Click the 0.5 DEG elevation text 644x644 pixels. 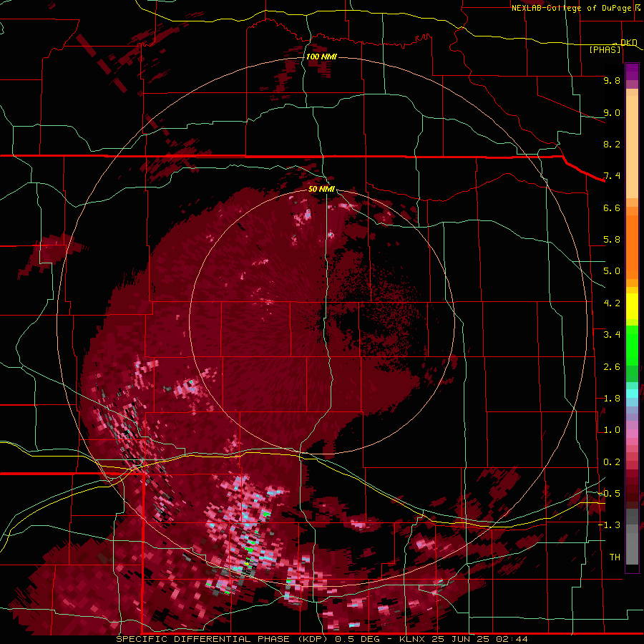(357, 639)
